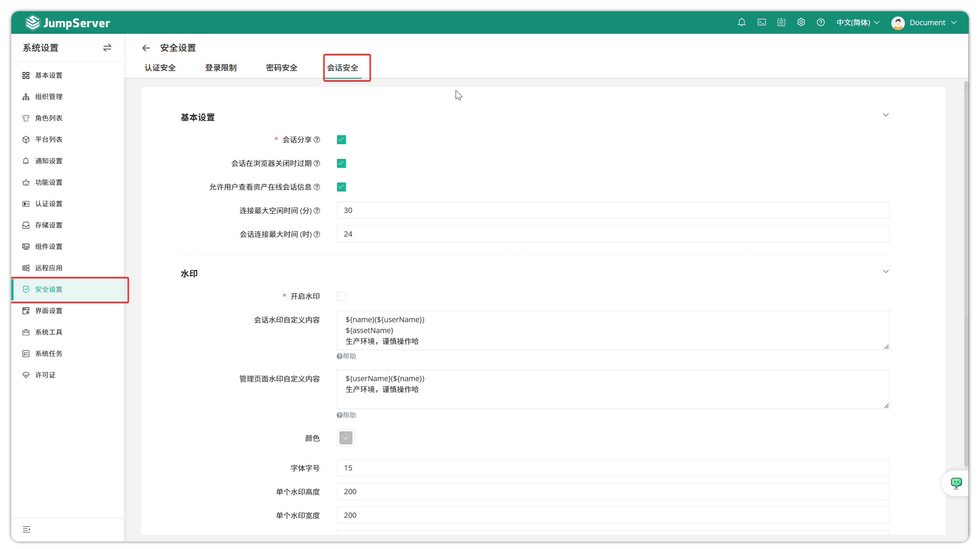Image resolution: width=980 pixels, height=549 pixels.
Task: Enable the 开启水印 checkbox
Action: [341, 296]
